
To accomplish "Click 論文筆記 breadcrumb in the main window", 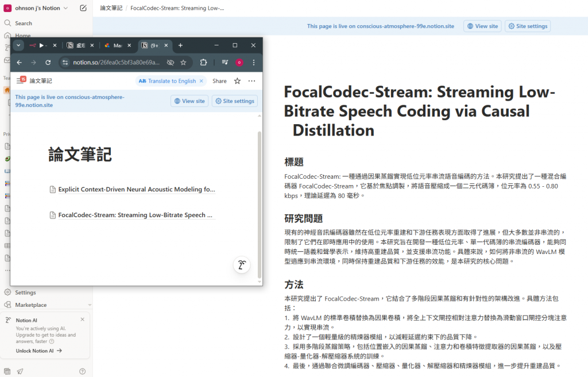I will point(111,8).
